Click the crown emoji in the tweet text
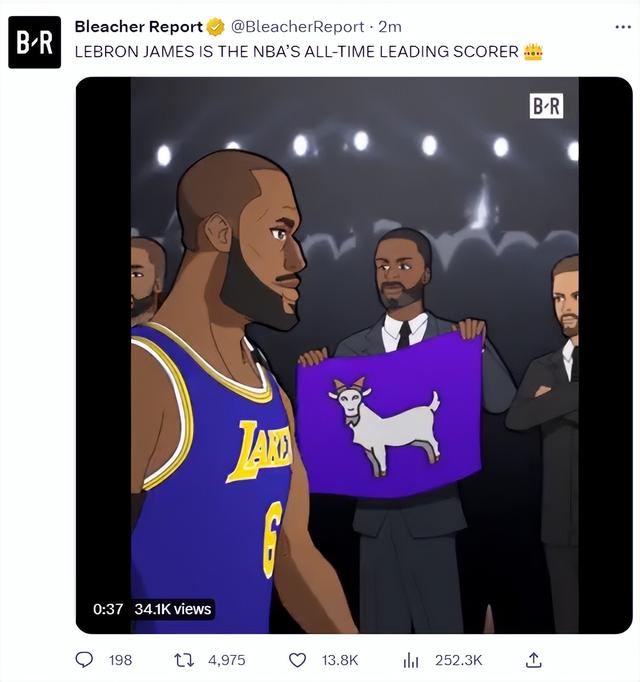The image size is (640, 682). pyautogui.click(x=533, y=51)
